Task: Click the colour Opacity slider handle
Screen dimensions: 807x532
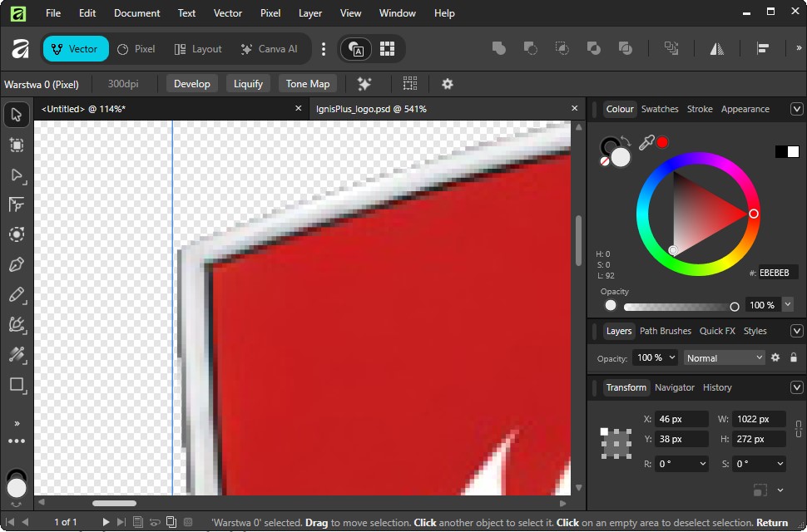Action: tap(734, 306)
